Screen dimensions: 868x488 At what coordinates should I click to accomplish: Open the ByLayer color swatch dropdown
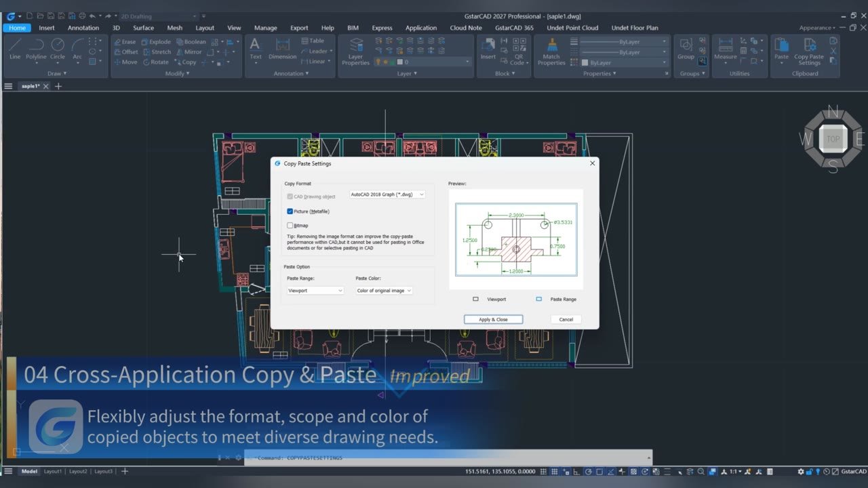tap(624, 62)
